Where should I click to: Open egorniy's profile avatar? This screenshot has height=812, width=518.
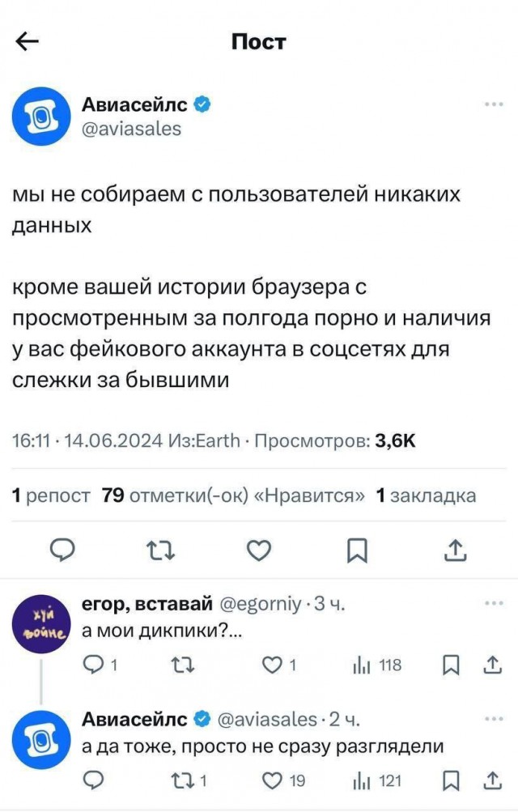point(44,617)
